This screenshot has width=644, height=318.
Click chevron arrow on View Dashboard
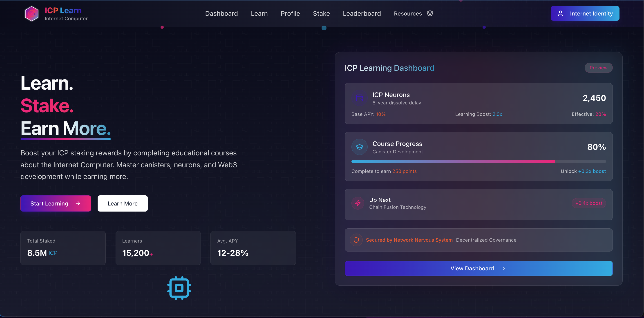pos(504,268)
